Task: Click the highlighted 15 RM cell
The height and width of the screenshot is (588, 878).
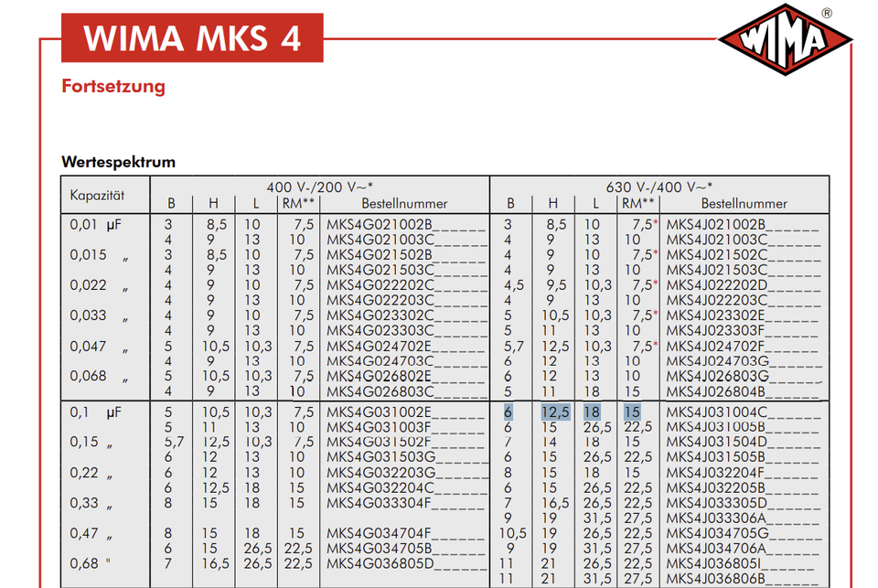Action: point(632,412)
